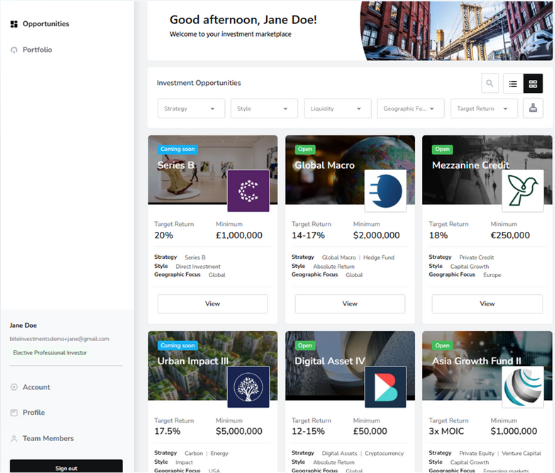Click the tree logo on Urban Impact III
The image size is (555, 473).
pyautogui.click(x=248, y=387)
